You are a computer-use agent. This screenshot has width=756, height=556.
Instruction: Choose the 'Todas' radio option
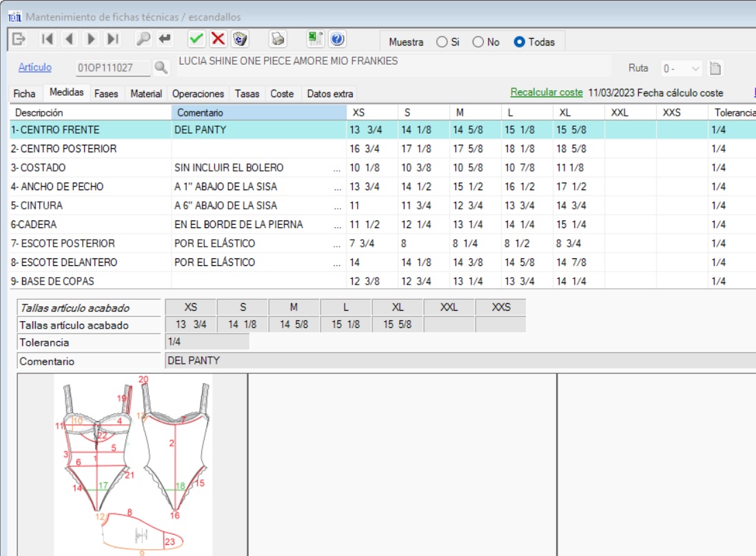tap(520, 42)
